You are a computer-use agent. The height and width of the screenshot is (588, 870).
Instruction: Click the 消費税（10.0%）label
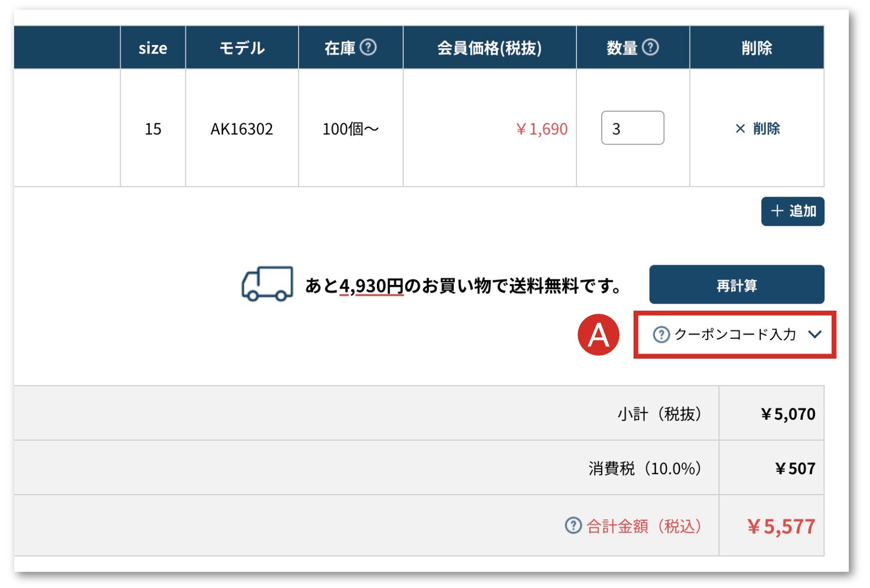click(x=645, y=468)
